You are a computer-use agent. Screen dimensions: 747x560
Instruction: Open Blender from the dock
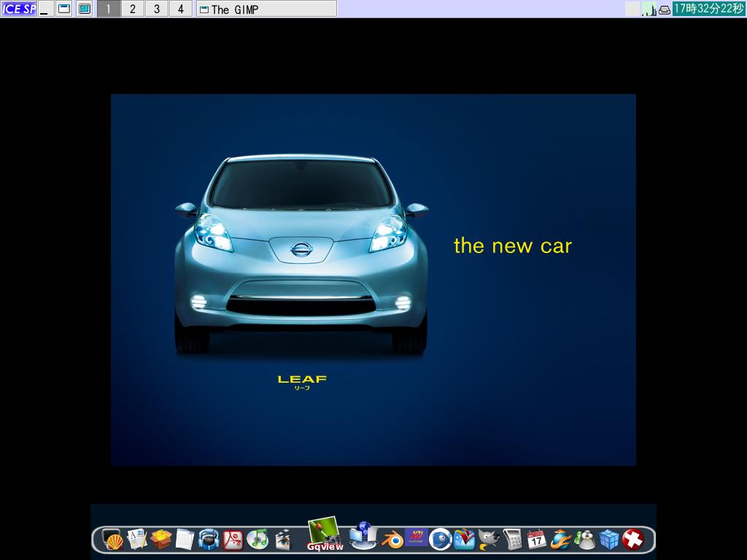pyautogui.click(x=391, y=541)
